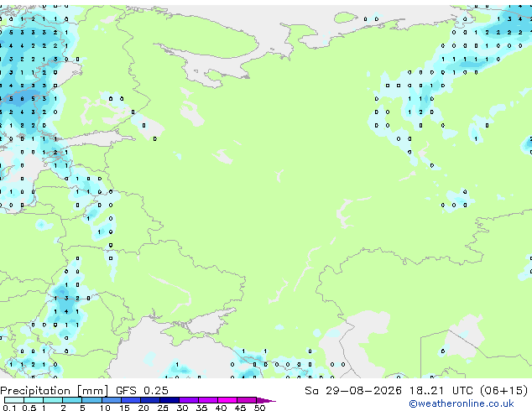The image size is (532, 411).
Task: Select the 0.5 to 1 mm legend swatch
Action: click(x=34, y=400)
